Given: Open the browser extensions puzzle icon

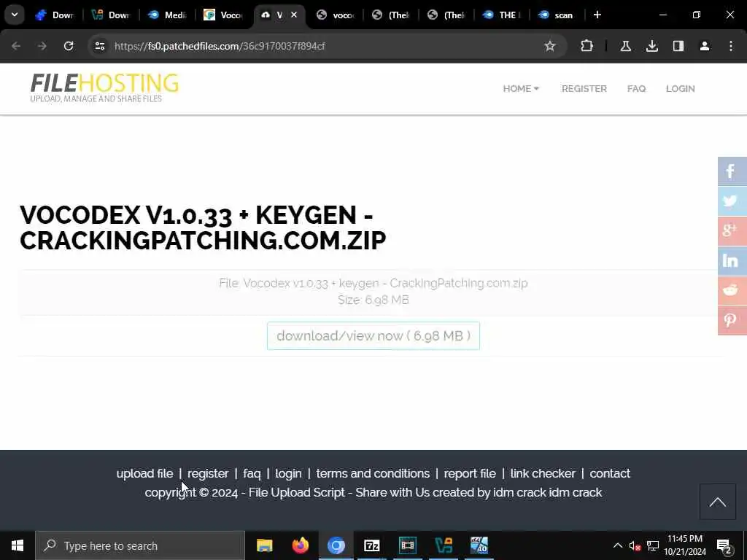Looking at the screenshot, I should click(587, 46).
